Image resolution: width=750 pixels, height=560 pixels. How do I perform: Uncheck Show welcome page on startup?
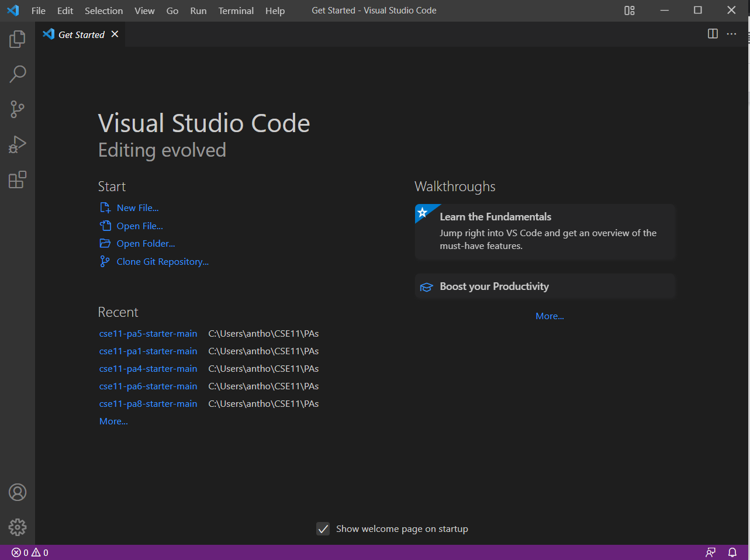[323, 529]
